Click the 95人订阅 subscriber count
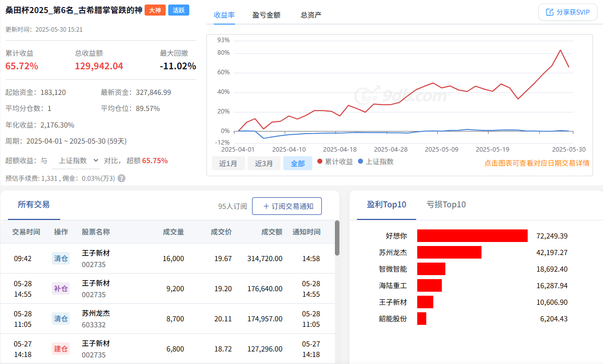 pos(232,206)
